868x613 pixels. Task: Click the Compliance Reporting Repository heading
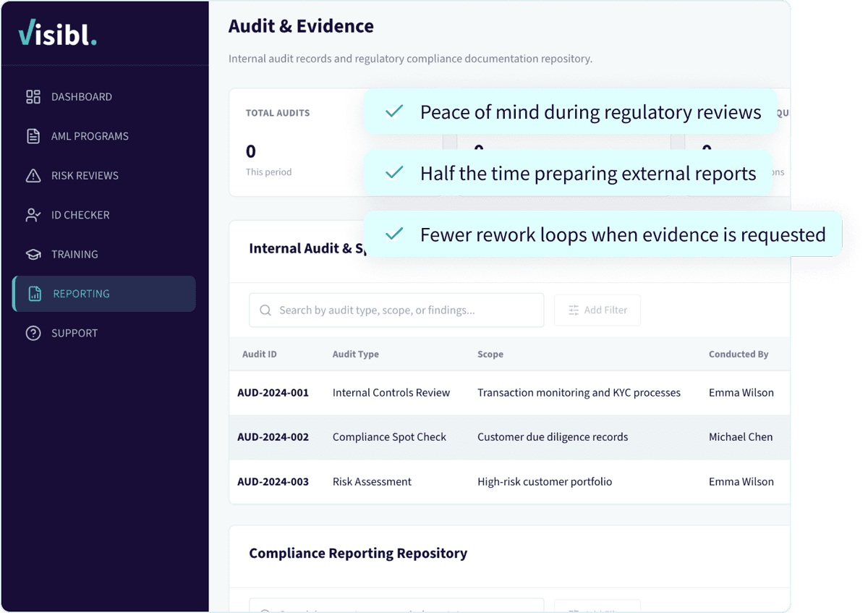click(x=358, y=554)
